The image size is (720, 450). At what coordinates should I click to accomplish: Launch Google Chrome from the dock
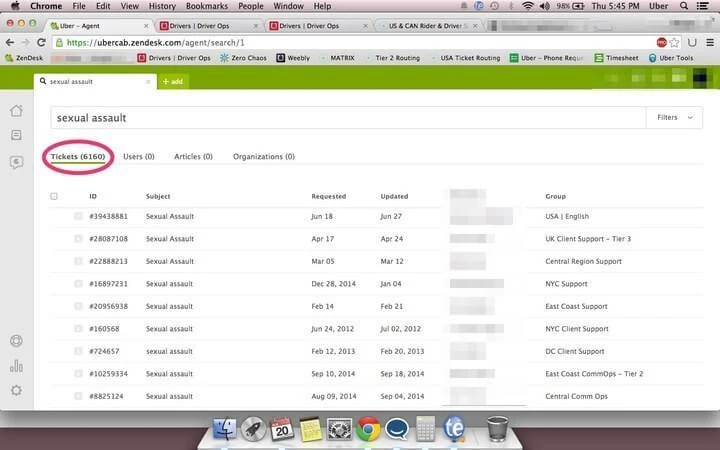point(367,429)
